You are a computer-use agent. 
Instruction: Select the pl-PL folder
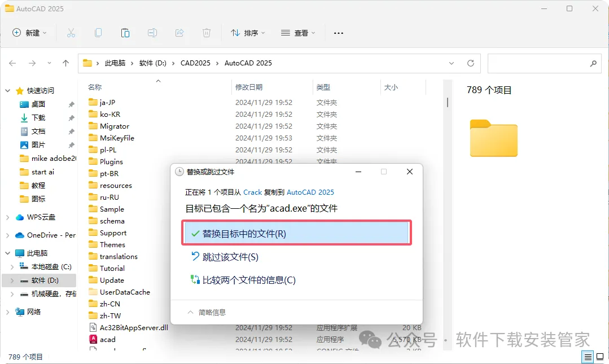tap(108, 150)
